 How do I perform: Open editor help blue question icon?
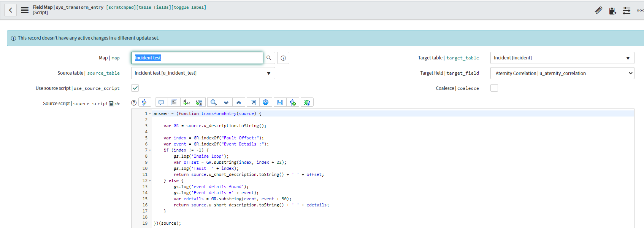coord(266,102)
